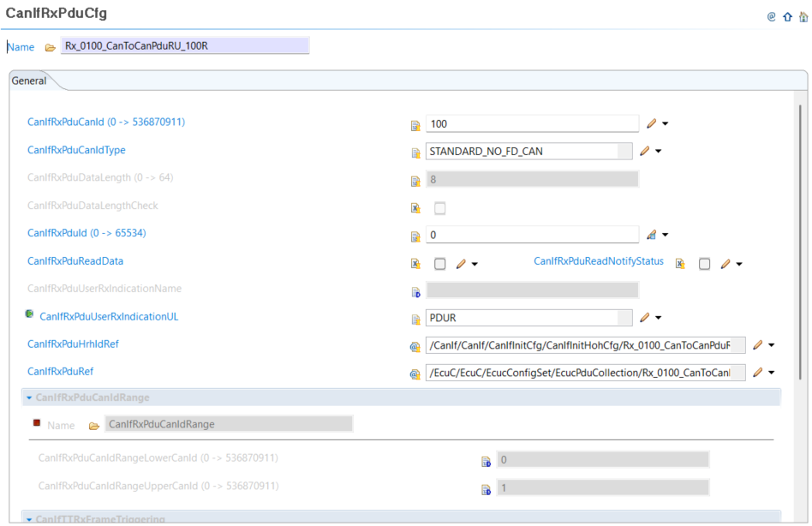Collapse the CanIfRxPduCanIdRange section
812x526 pixels.
click(29, 397)
